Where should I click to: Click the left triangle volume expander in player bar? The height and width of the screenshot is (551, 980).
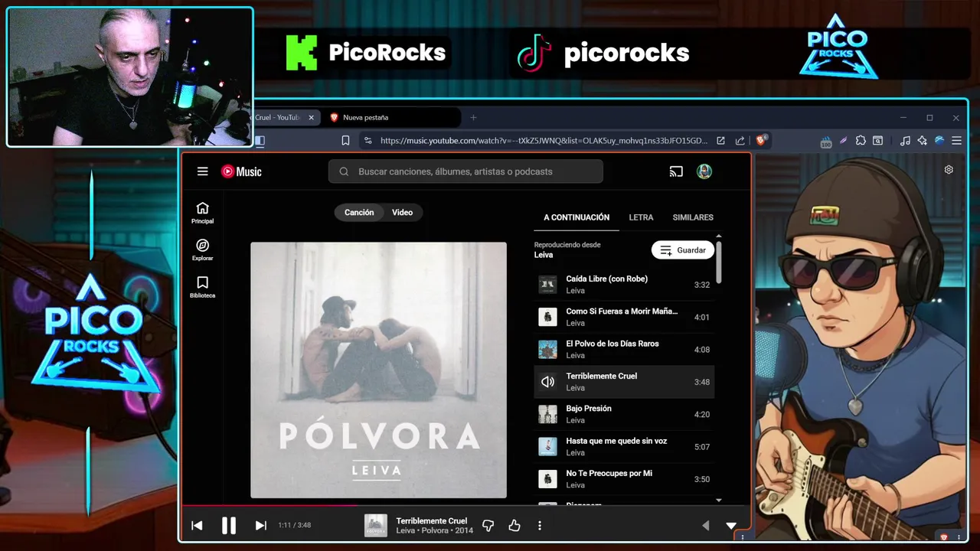[x=706, y=525]
